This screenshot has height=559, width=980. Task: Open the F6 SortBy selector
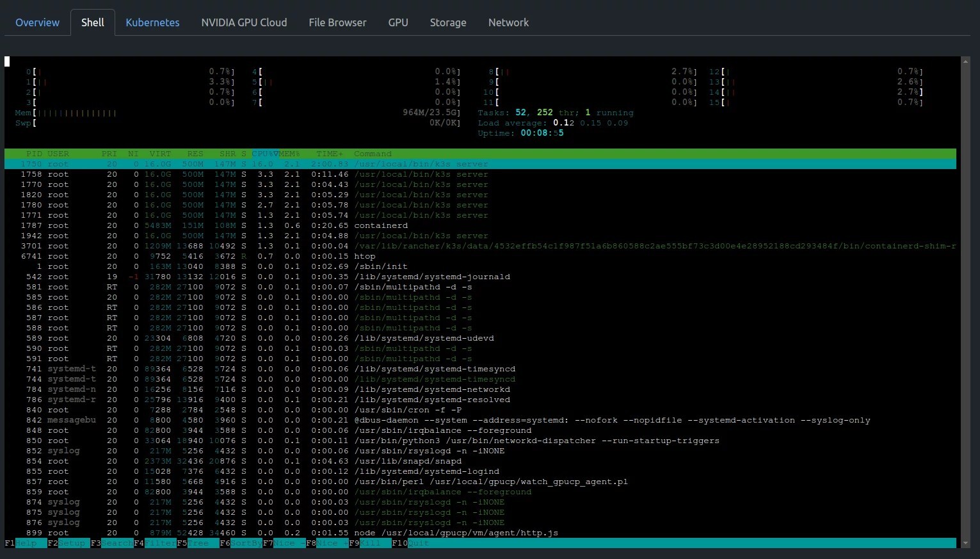(x=241, y=543)
